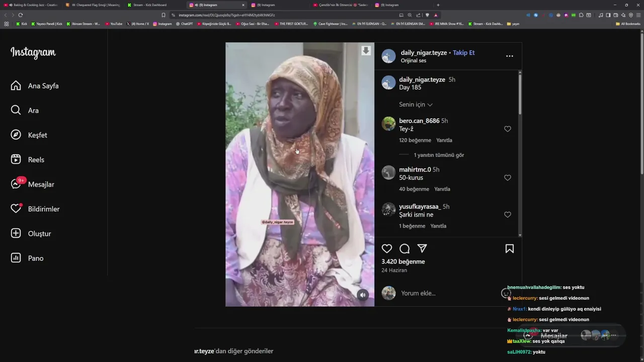Screen dimensions: 644x362
Task: Open Reels from the sidebar
Action: tap(27, 160)
